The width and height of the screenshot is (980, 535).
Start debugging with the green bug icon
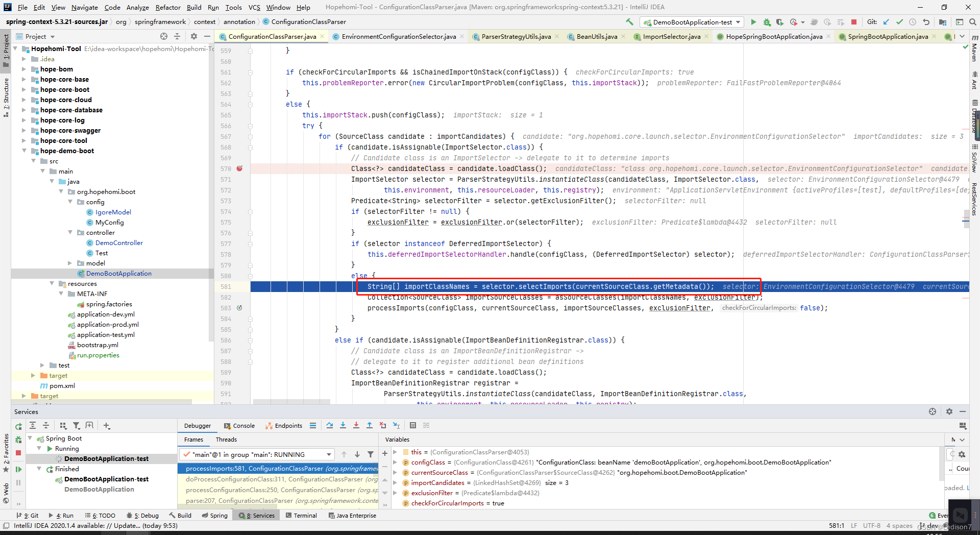pos(767,22)
